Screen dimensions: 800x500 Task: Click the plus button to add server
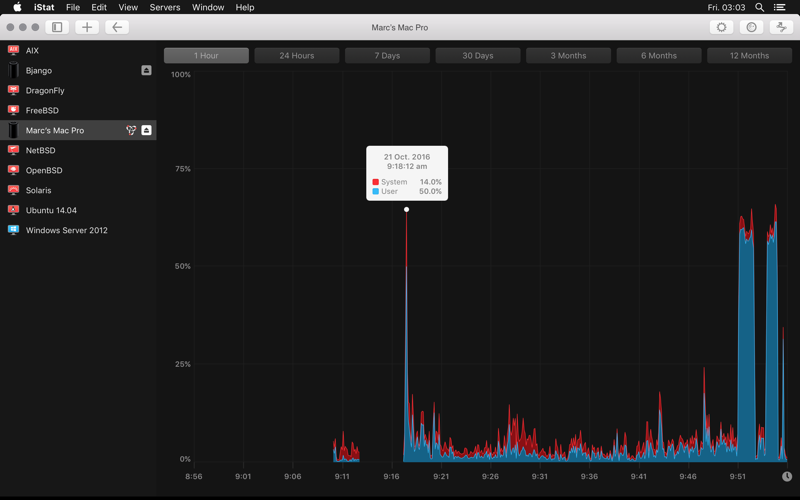click(x=87, y=27)
